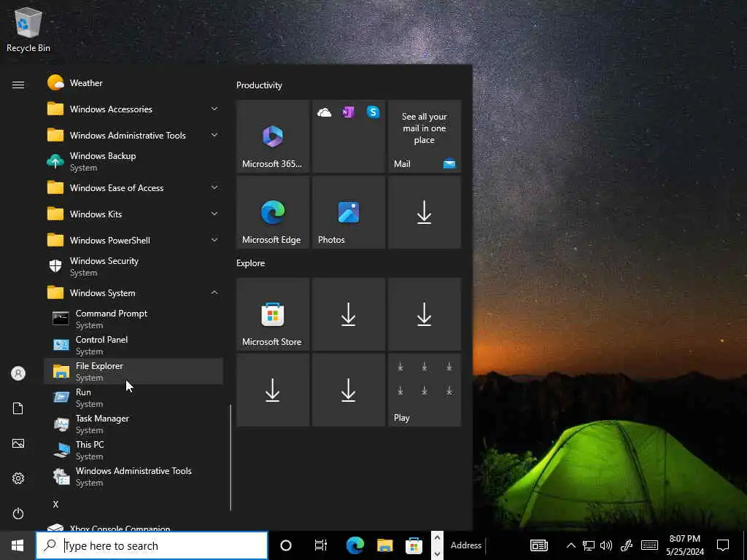Screen dimensions: 747x560
Task: Launch Windows Backup
Action: [x=133, y=161]
